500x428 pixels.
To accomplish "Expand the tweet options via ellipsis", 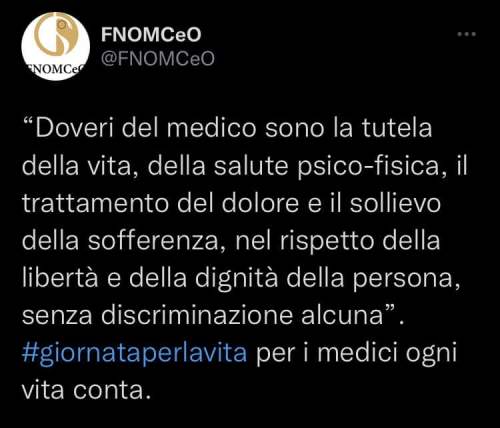I will pos(466,34).
